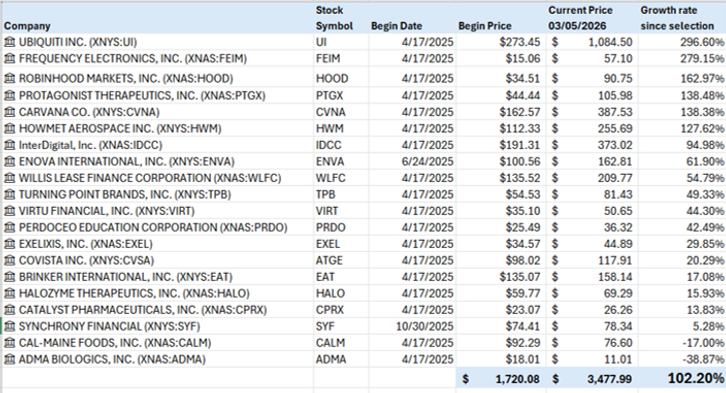726x393 pixels.
Task: Click the stock icon beside EXELIXIS, INC.
Action: [9, 244]
